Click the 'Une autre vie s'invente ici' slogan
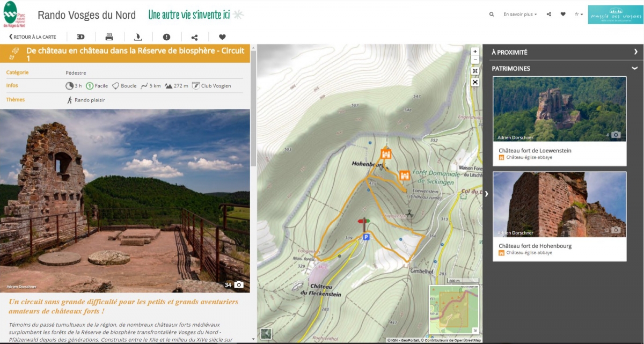The image size is (644, 344). [189, 14]
